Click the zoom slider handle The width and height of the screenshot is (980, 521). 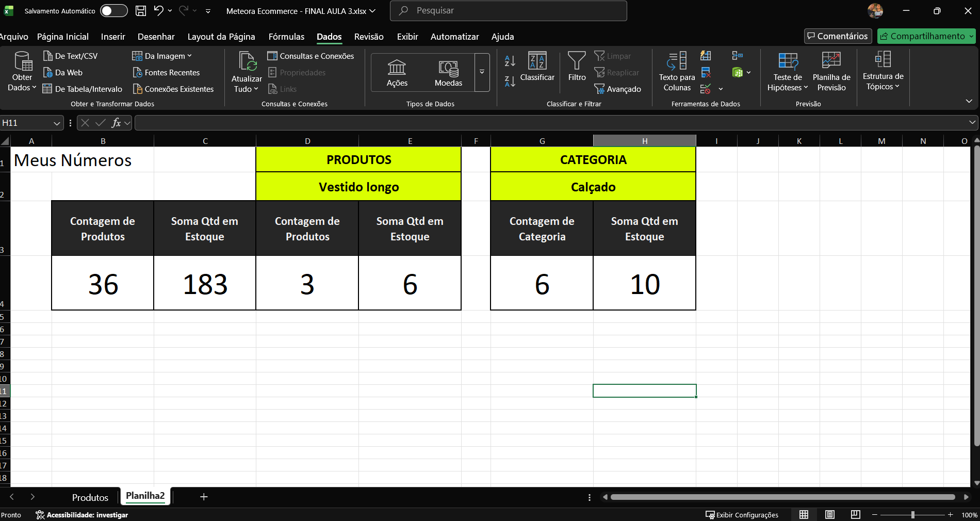[x=912, y=515]
